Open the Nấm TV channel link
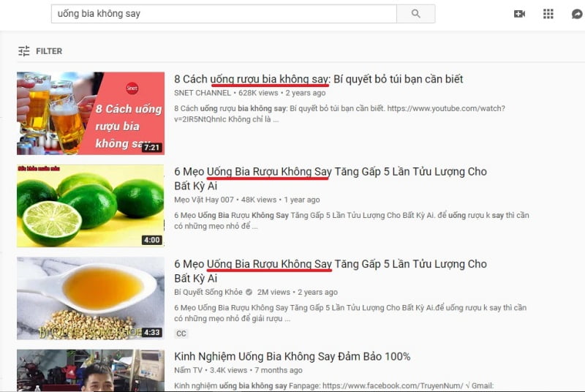Viewport: 585px width, 392px height. pos(188,370)
